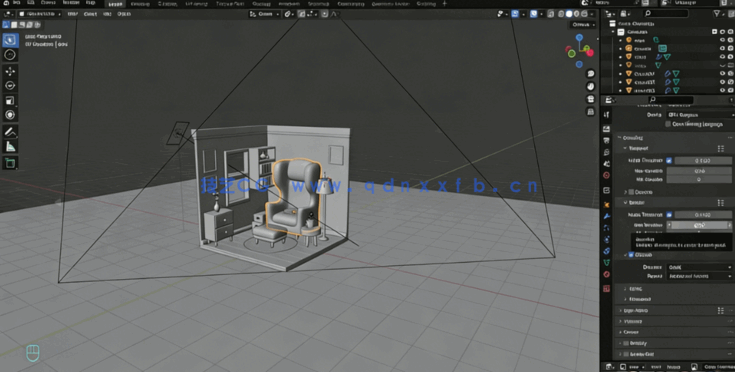Screen dimensions: 735x372
Task: Open the World properties tab
Action: pos(607,175)
